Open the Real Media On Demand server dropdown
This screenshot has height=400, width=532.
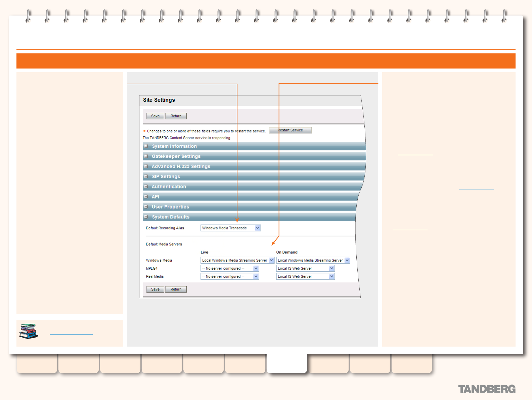click(x=305, y=276)
